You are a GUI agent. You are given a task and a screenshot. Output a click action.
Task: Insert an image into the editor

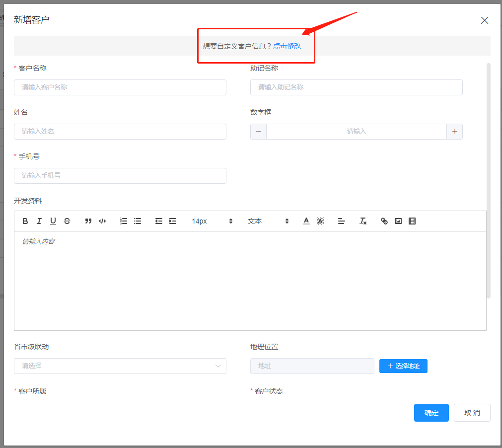[x=398, y=221]
